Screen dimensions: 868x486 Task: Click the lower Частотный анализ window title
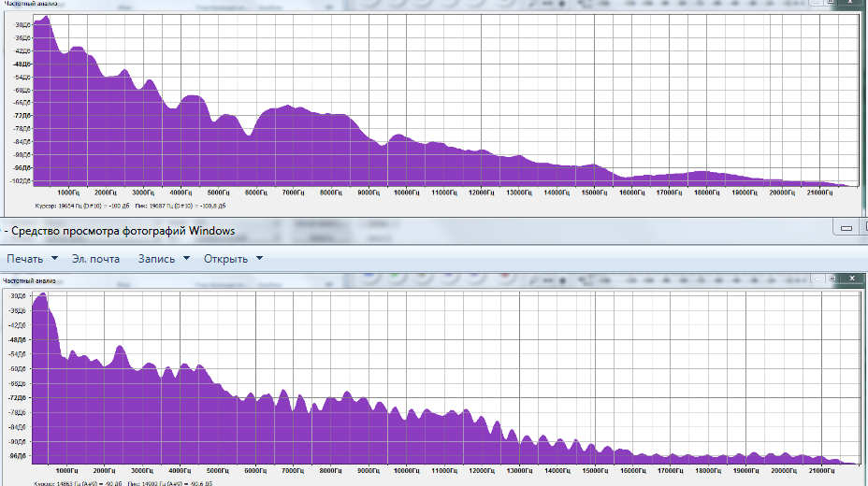pos(29,281)
